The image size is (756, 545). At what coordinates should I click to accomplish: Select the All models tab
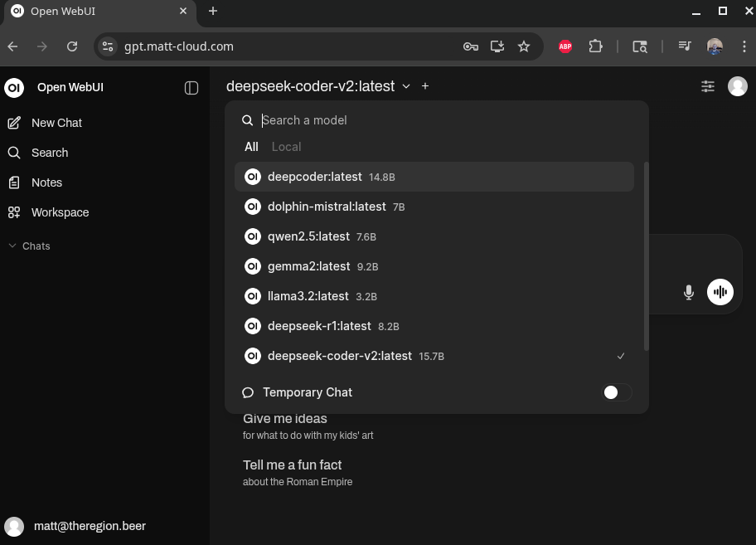(x=251, y=147)
